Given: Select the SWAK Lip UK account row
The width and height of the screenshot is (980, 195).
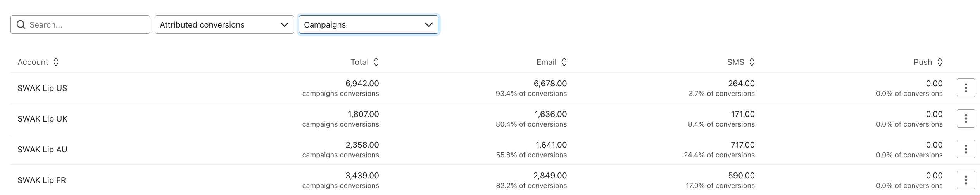Looking at the screenshot, I should point(42,119).
